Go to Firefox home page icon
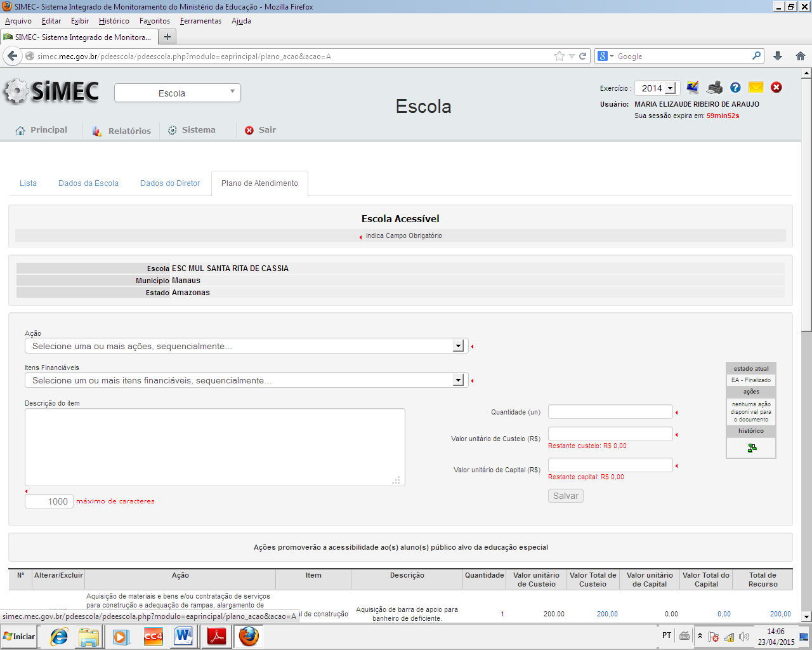 coord(801,56)
